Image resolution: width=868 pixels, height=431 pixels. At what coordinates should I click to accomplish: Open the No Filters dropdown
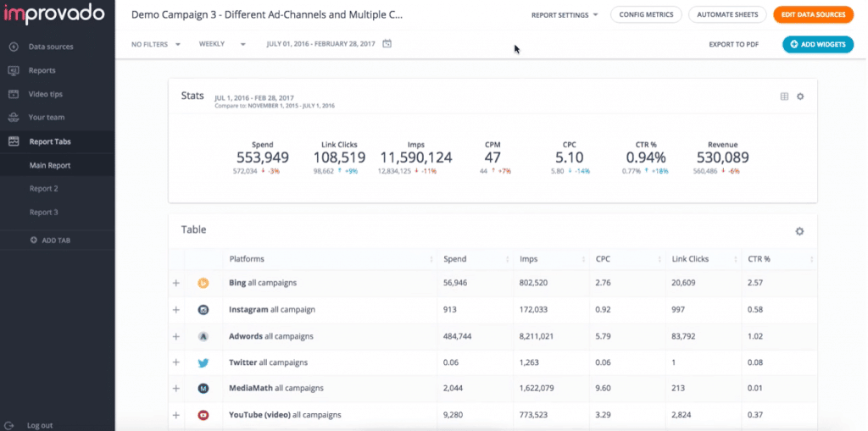tap(156, 44)
